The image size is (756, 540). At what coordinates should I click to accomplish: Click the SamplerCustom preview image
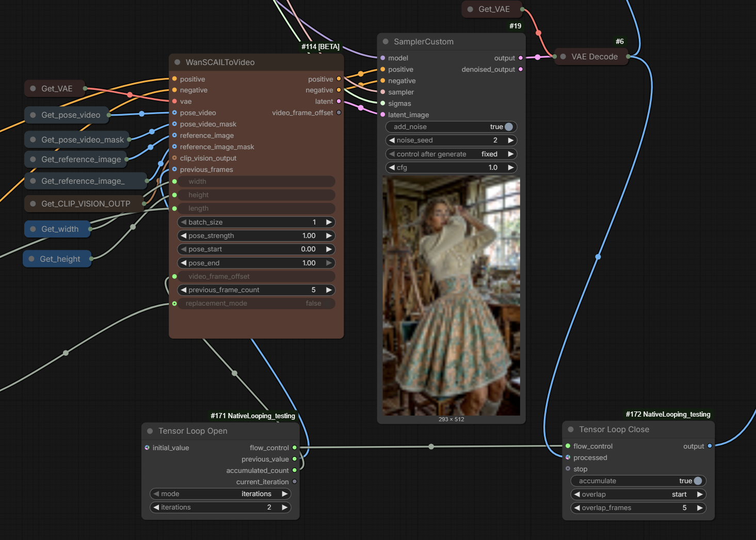[x=451, y=295]
